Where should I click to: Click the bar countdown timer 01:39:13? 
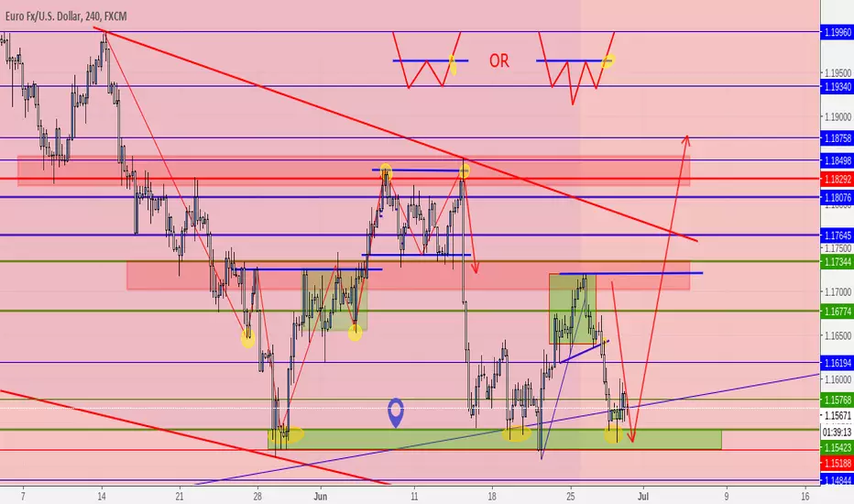tap(837, 433)
